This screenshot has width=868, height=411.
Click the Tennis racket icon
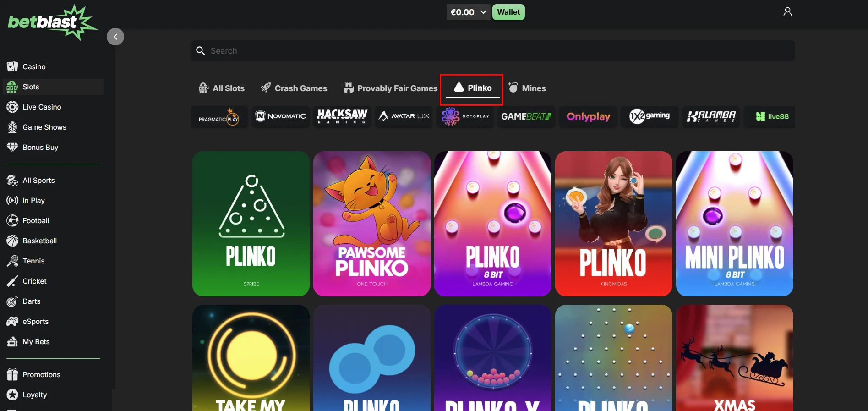pyautogui.click(x=12, y=261)
